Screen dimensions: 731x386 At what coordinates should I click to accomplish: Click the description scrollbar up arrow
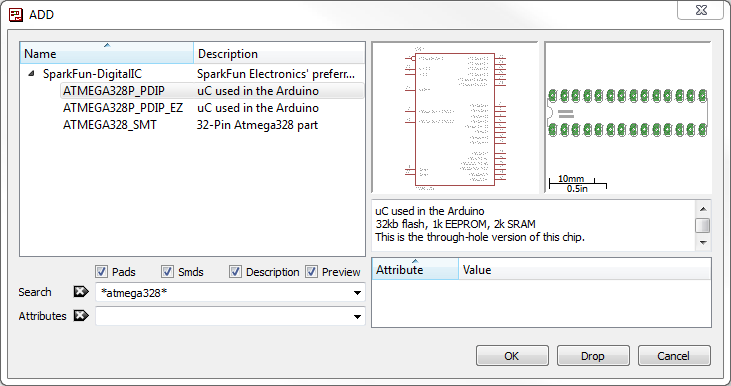[703, 209]
